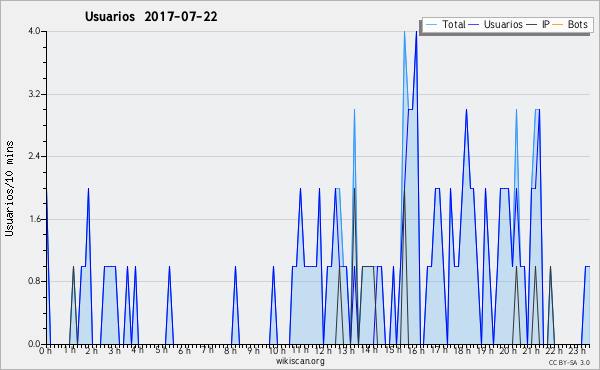Click the 0.0 y-axis value
This screenshot has width=600, height=370.
click(x=34, y=344)
